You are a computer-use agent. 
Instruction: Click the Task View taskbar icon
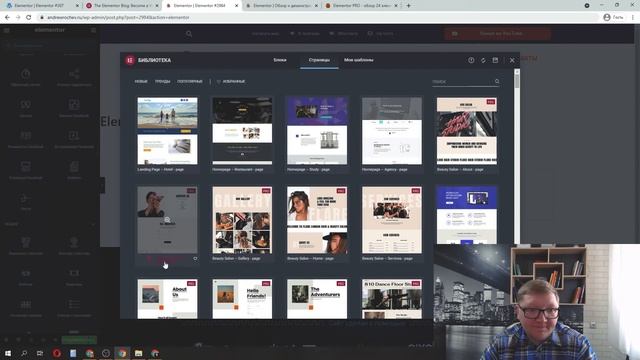(40, 353)
